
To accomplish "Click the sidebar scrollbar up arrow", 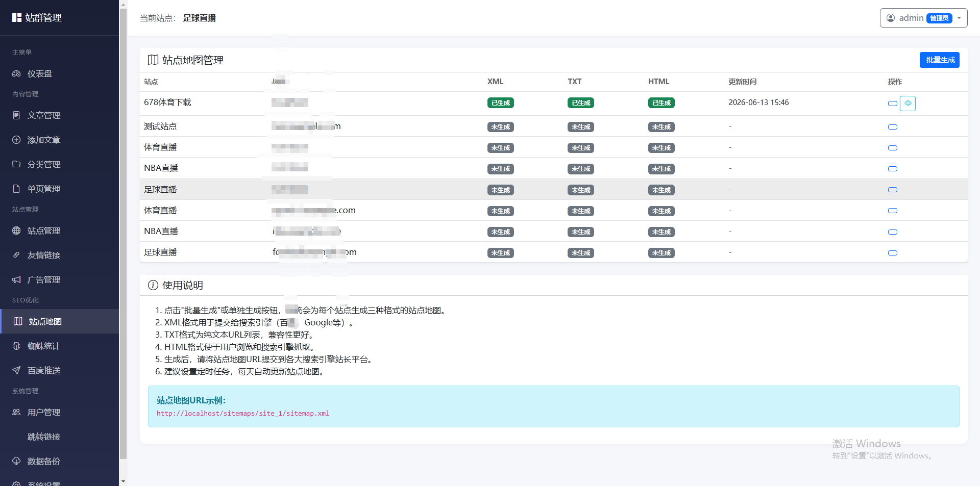I will pos(123,4).
